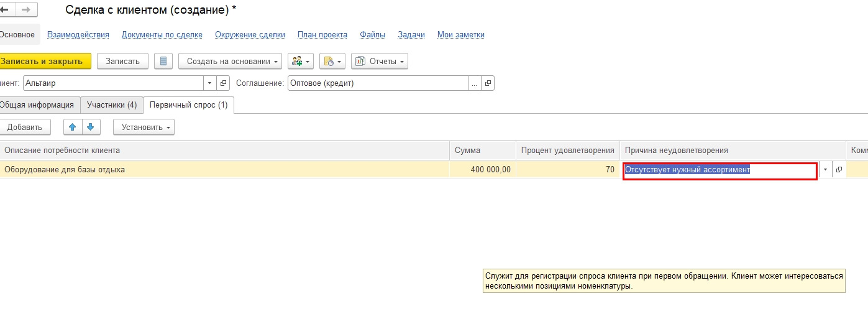Screen dimensions: 868x311
Task: Click in the client field Альтаир
Action: tap(113, 83)
